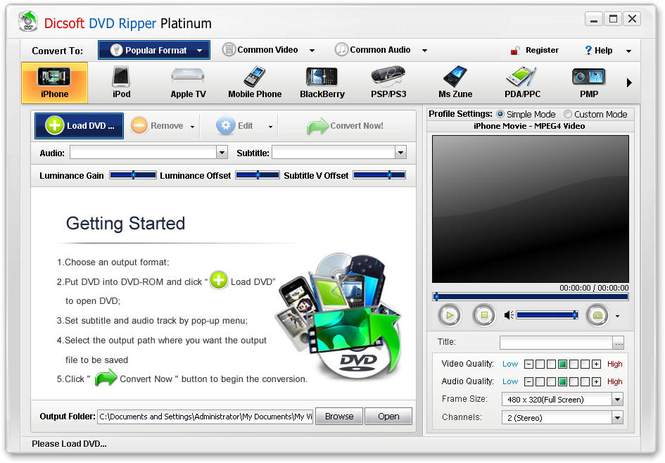Screen dimensions: 665x463
Task: Click the title ellipsis browse button
Action: point(618,343)
